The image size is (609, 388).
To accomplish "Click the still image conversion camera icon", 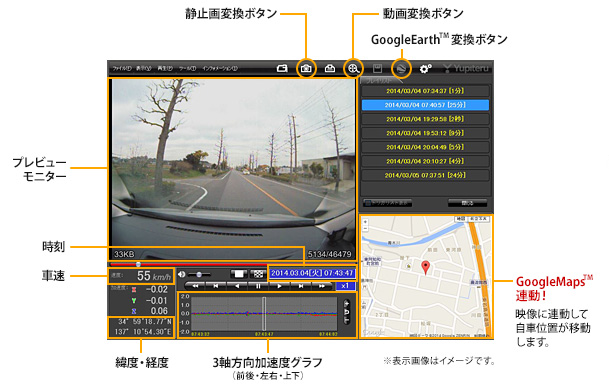I will click(x=306, y=69).
